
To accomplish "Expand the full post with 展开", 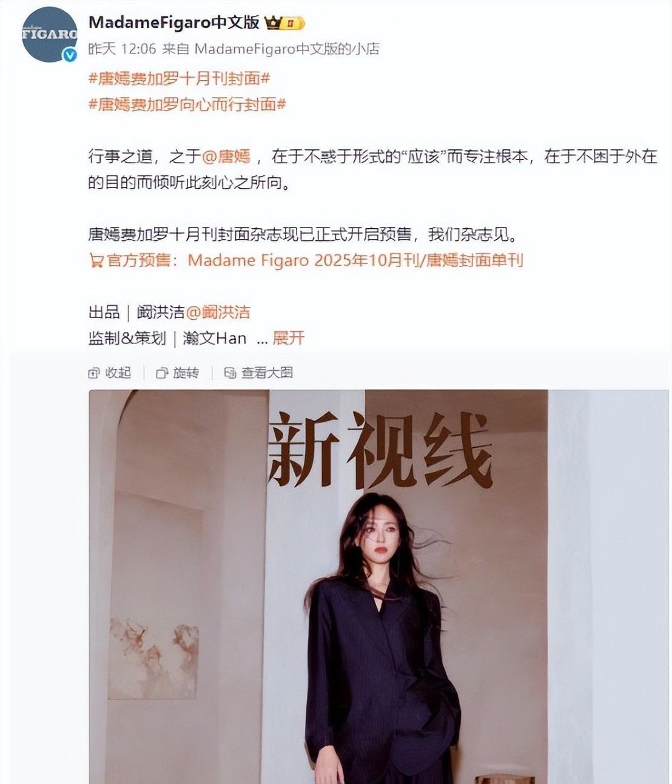I will 289,338.
